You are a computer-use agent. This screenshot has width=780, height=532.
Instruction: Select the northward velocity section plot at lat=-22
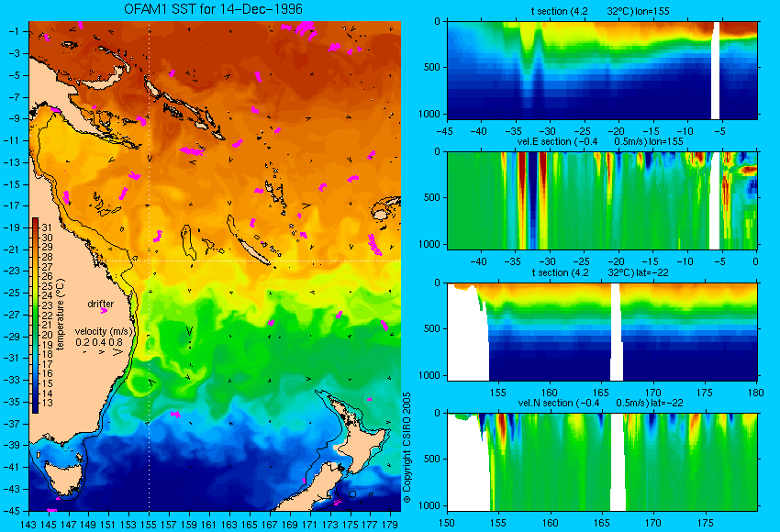(x=602, y=462)
